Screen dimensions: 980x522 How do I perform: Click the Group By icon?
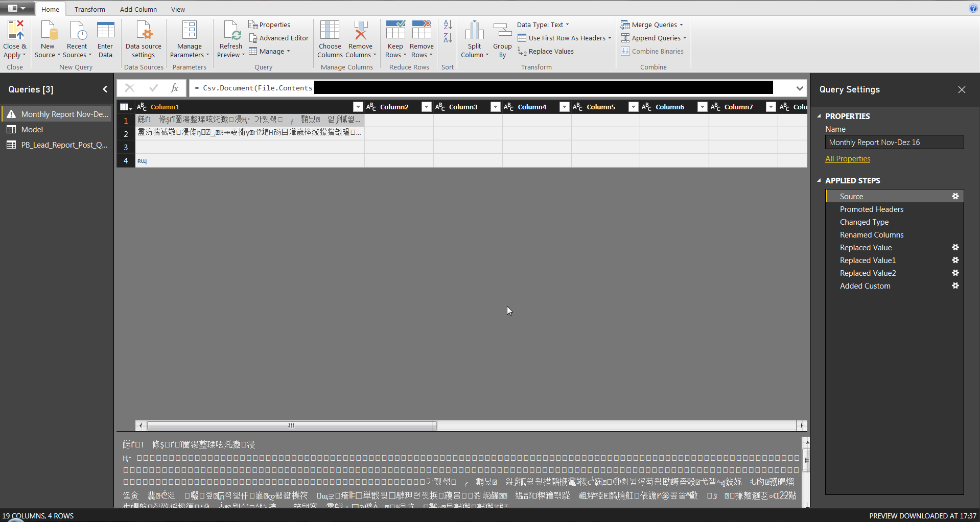502,31
